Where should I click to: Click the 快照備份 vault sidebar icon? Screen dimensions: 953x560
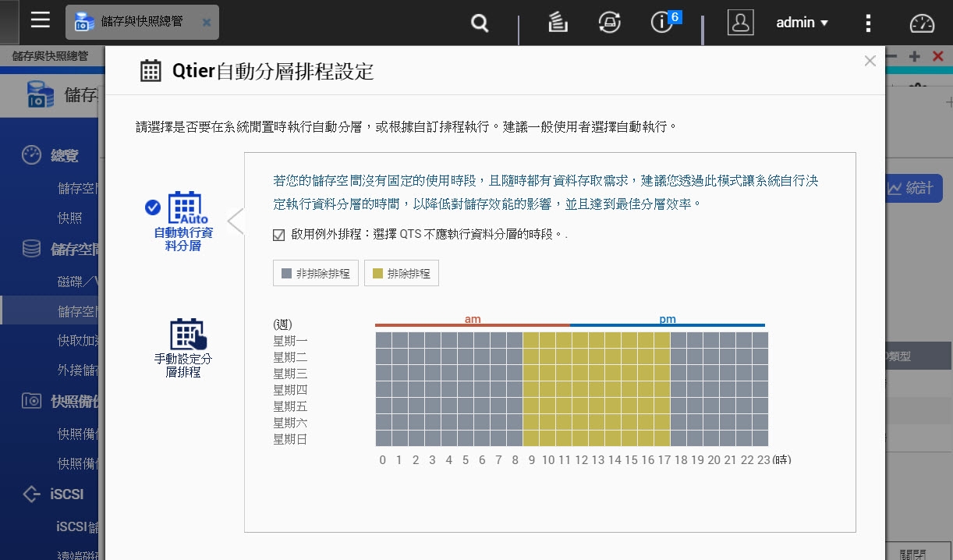click(x=31, y=401)
